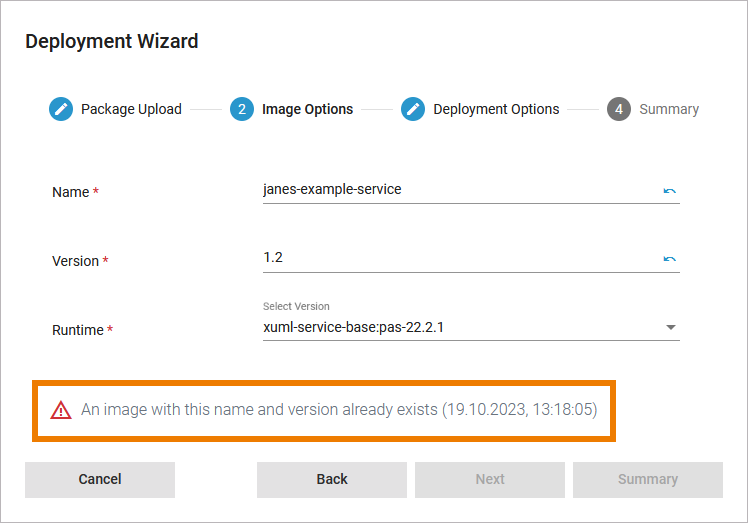Open the Runtime dropdown arrow
Image resolution: width=748 pixels, height=523 pixels.
(x=670, y=327)
